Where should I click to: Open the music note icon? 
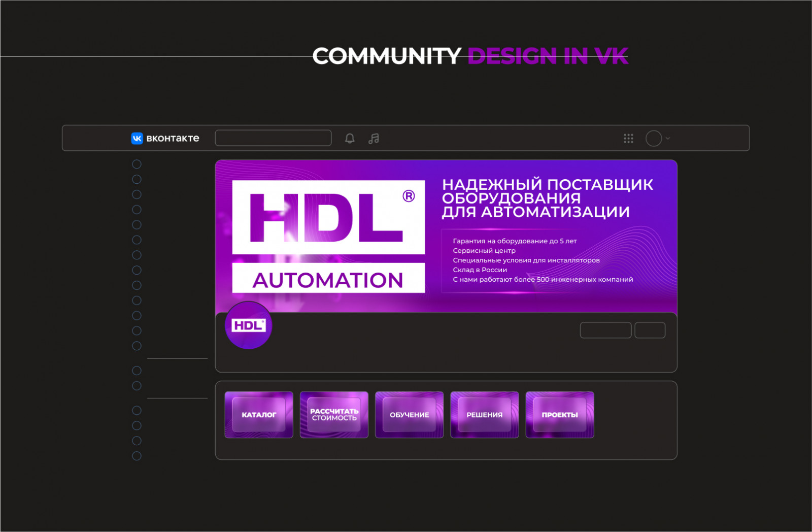[374, 138]
